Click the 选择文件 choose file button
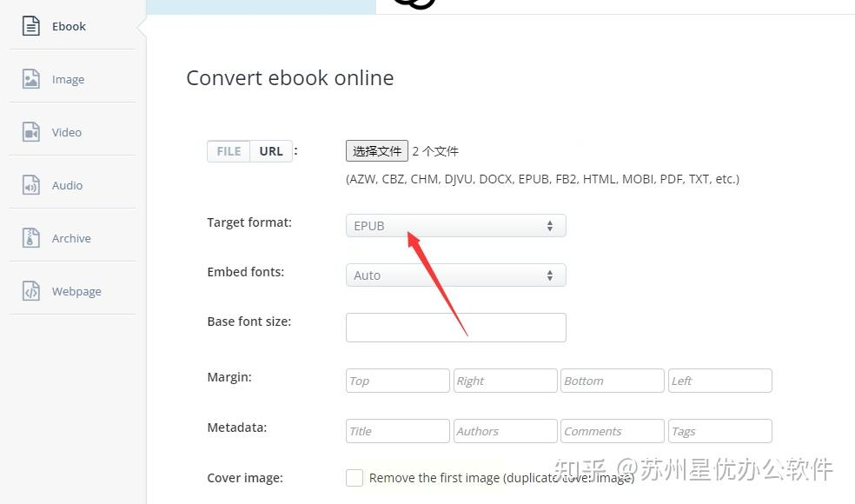 377,151
